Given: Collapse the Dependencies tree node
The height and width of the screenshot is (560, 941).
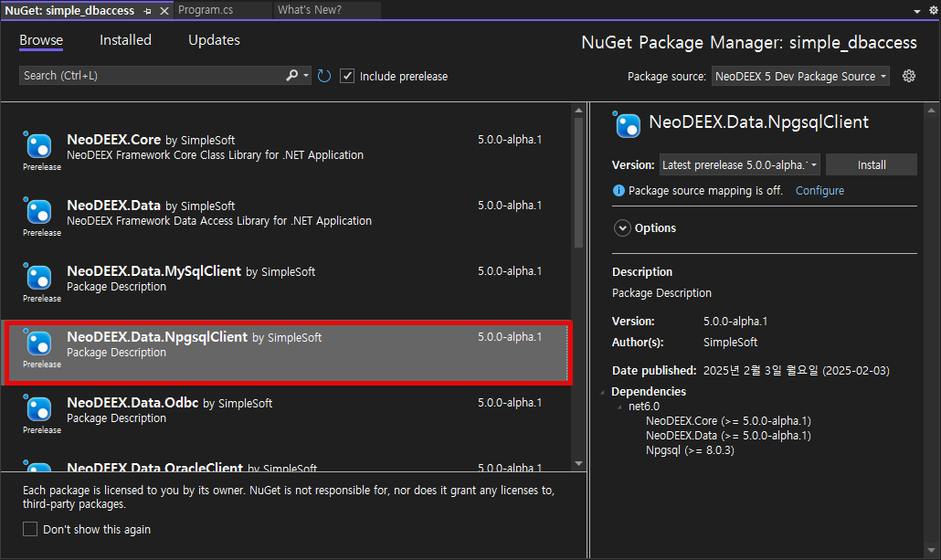Looking at the screenshot, I should [603, 392].
